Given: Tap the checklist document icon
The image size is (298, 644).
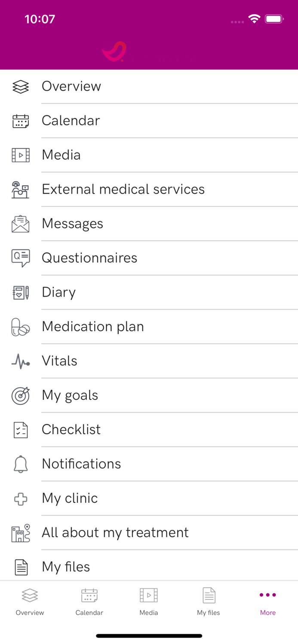Looking at the screenshot, I should (21, 430).
